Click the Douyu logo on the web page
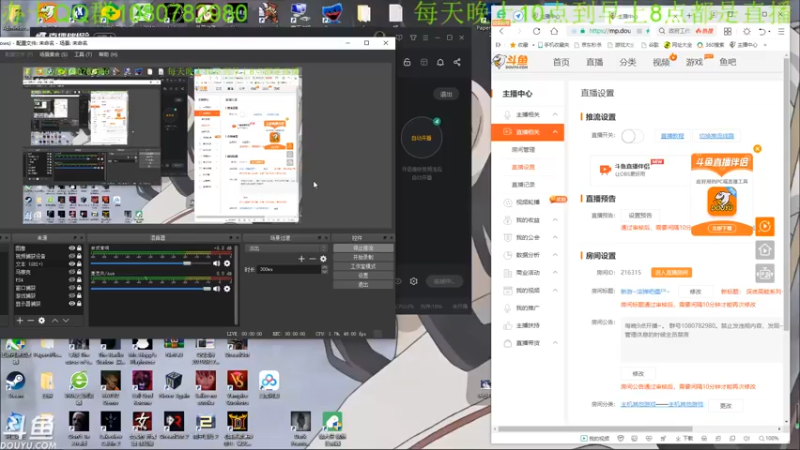 click(x=511, y=62)
